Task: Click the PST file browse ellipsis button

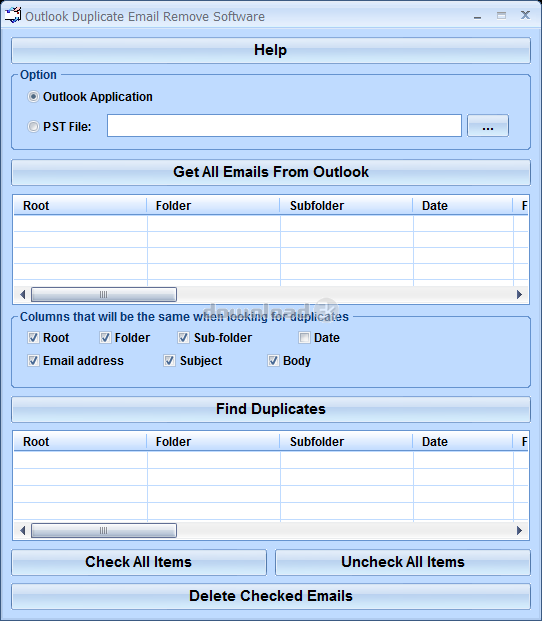Action: (x=488, y=126)
